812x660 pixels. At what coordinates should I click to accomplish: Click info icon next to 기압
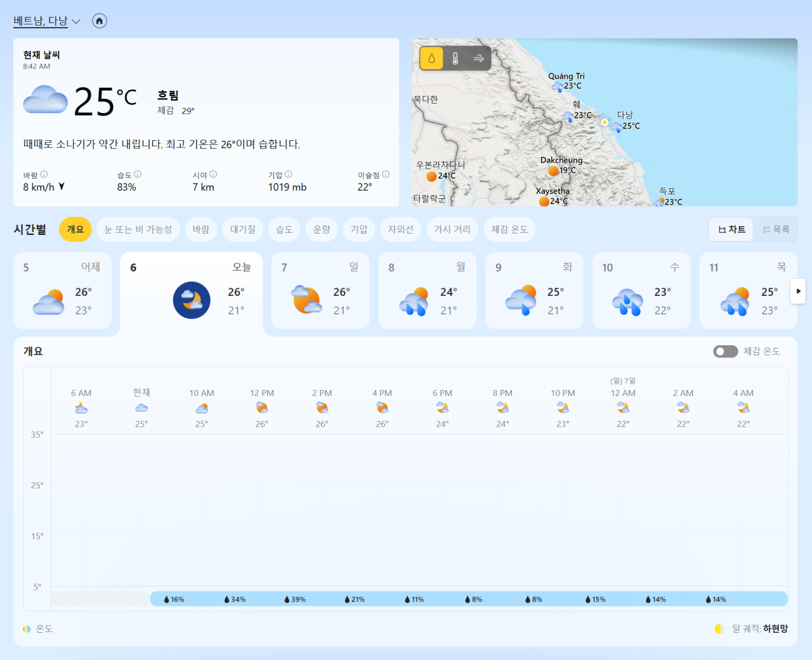[288, 175]
